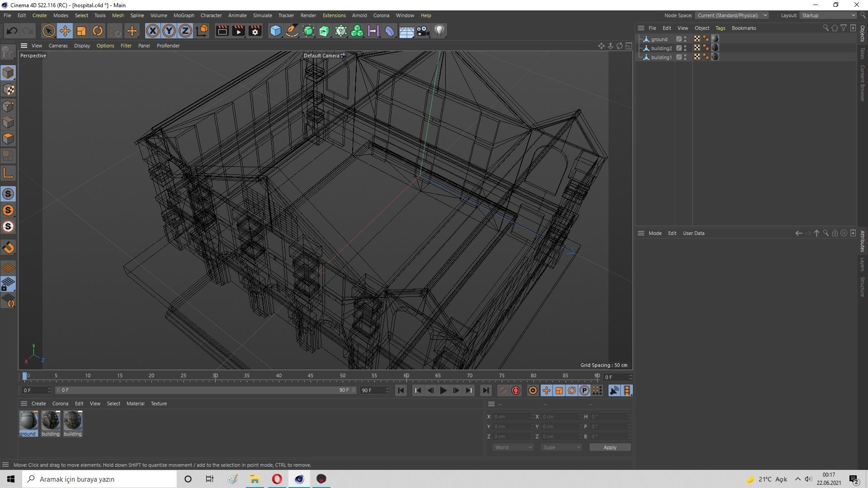Image resolution: width=868 pixels, height=488 pixels.
Task: Toggle Z axis lock
Action: click(x=185, y=31)
